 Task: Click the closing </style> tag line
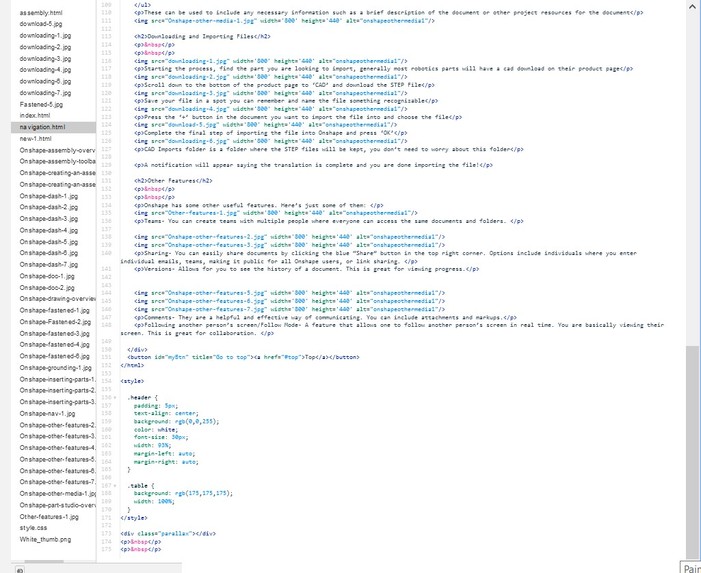(134, 518)
